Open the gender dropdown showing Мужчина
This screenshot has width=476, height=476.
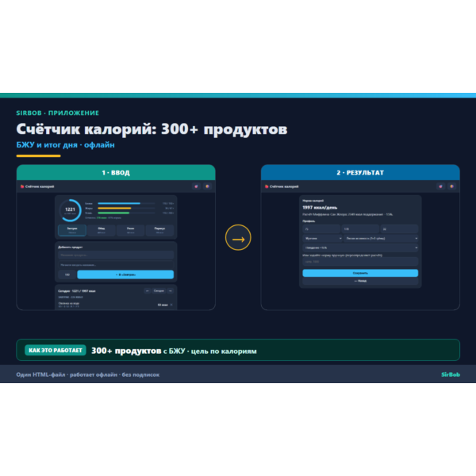click(x=322, y=238)
